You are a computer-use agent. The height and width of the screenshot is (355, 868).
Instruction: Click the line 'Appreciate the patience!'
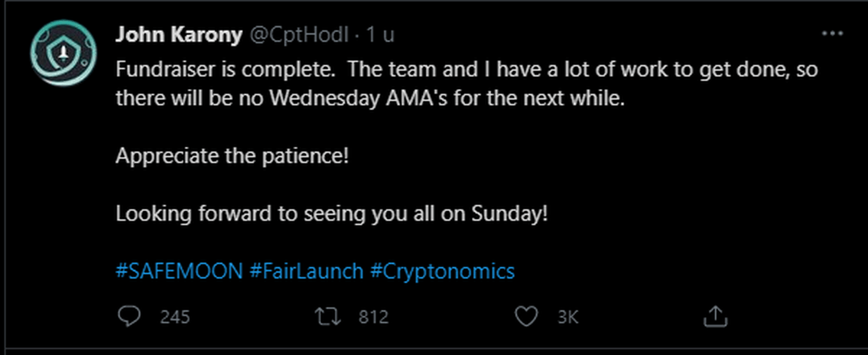point(232,156)
